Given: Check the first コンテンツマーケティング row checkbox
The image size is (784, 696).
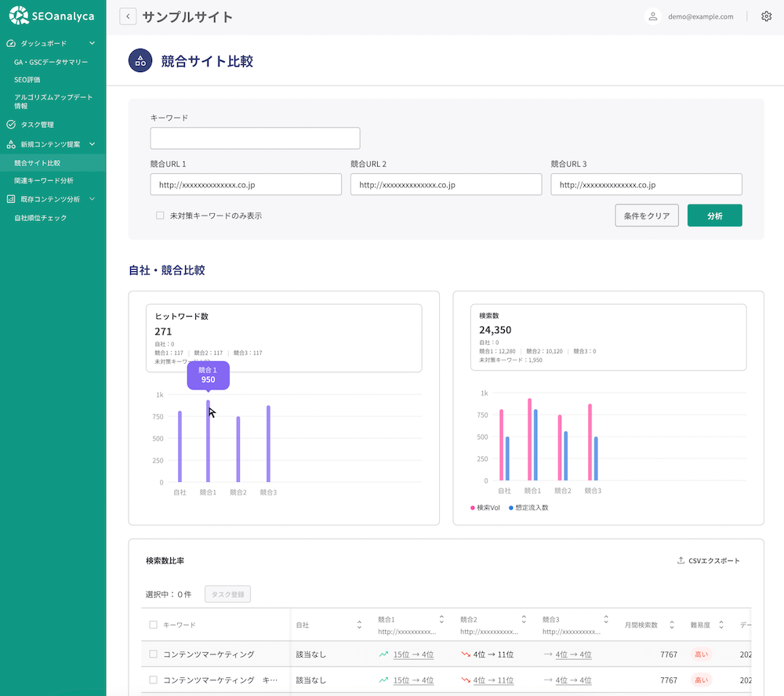Looking at the screenshot, I should [x=153, y=654].
